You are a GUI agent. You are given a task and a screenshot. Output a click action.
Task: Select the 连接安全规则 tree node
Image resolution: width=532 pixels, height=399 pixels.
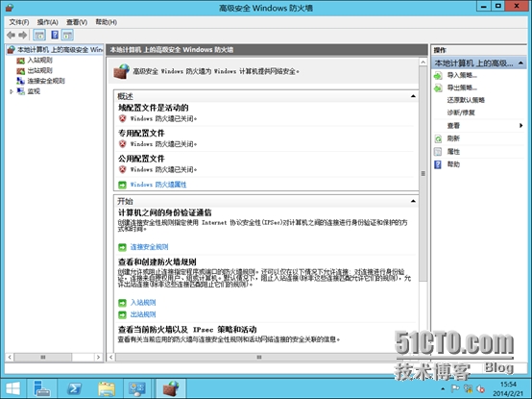point(46,81)
